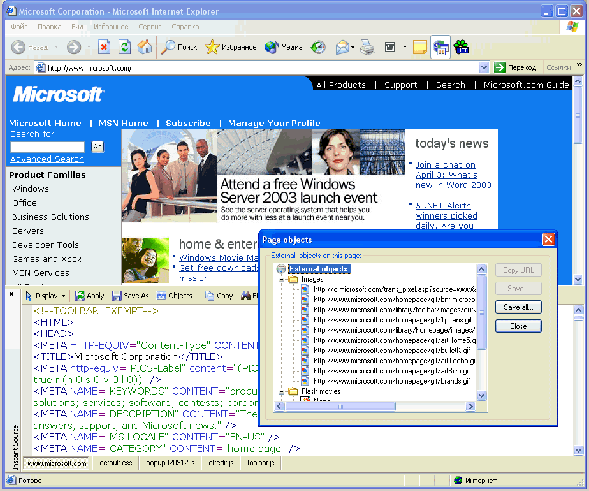This screenshot has width=589, height=491.
Task: Click Developer Tools in Product Families list
Action: tap(45, 245)
